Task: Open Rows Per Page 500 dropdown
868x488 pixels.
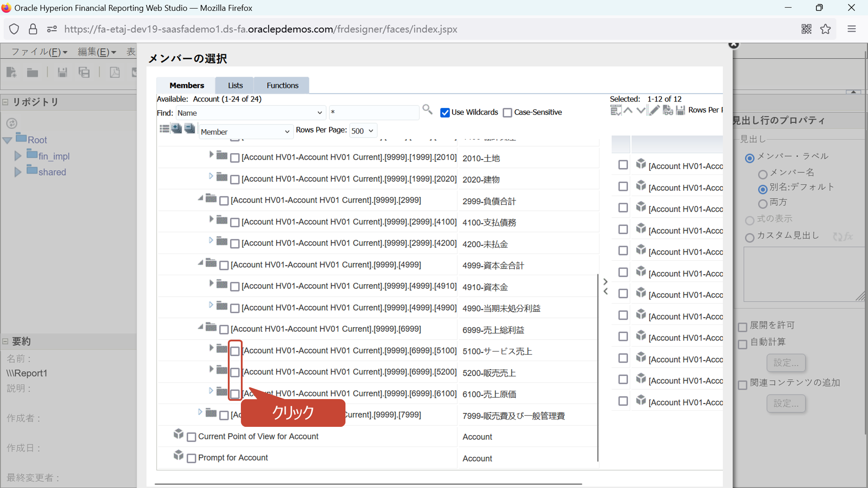Action: click(363, 131)
